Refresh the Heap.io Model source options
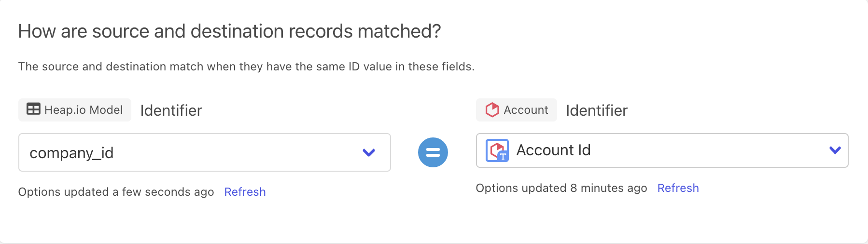This screenshot has height=244, width=868. point(245,192)
